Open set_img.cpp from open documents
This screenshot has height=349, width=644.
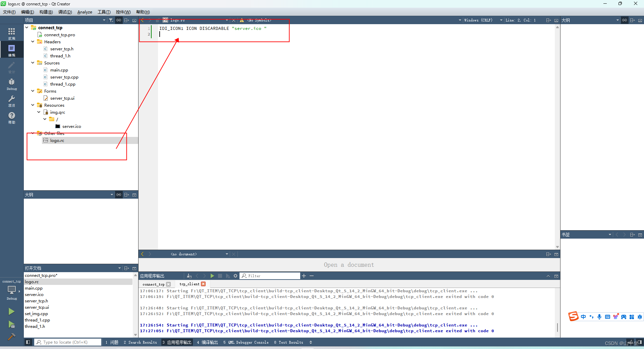click(x=36, y=313)
